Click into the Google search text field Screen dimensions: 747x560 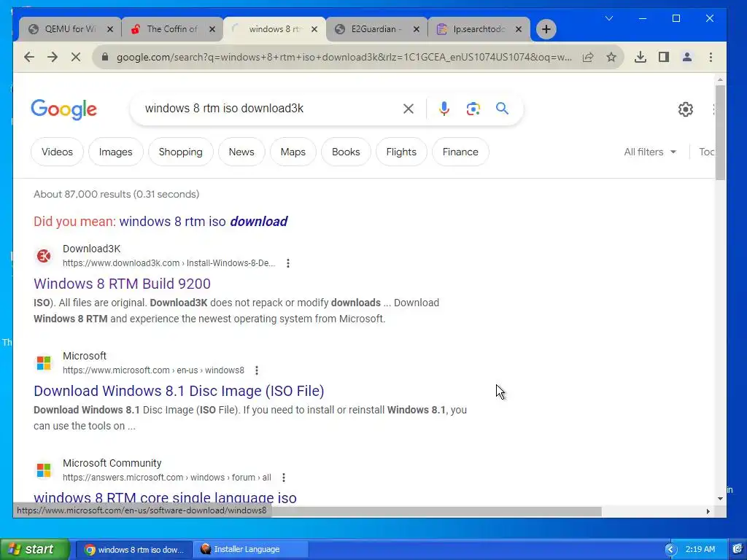tap(267, 109)
